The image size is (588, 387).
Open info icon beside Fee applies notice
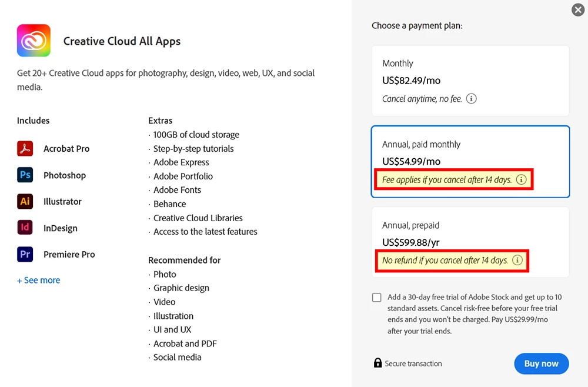click(x=521, y=179)
